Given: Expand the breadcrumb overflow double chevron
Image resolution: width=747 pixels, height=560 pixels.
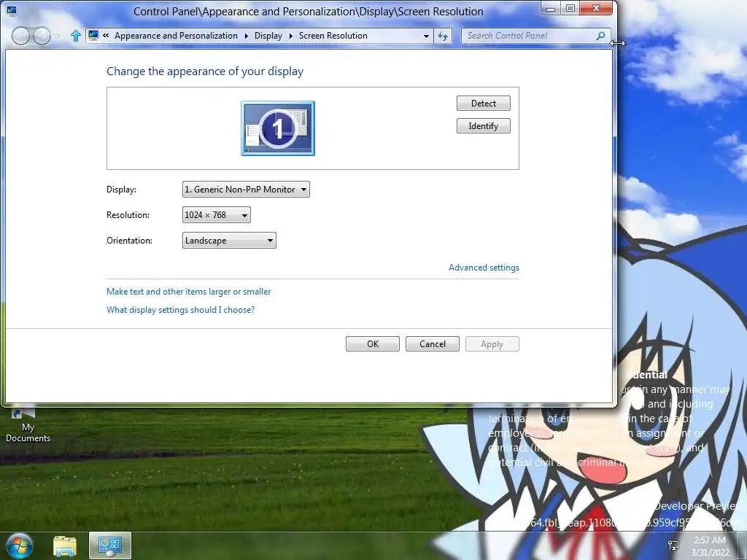Looking at the screenshot, I should click(106, 35).
